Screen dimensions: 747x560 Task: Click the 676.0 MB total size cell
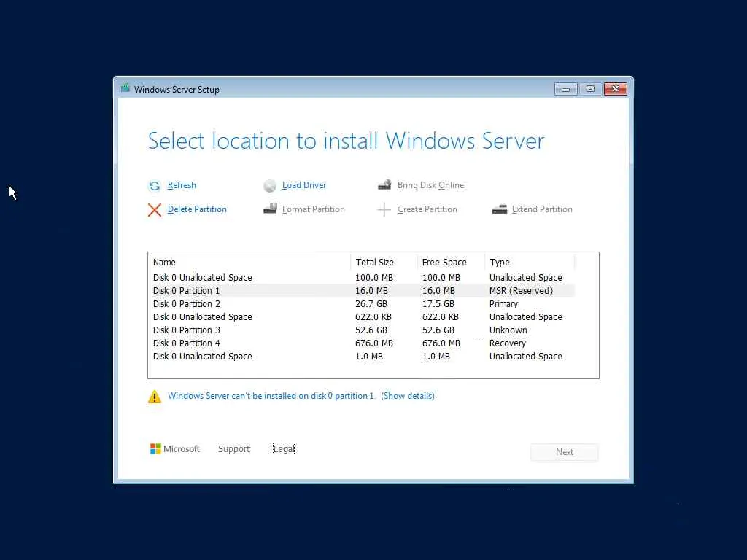click(x=374, y=343)
